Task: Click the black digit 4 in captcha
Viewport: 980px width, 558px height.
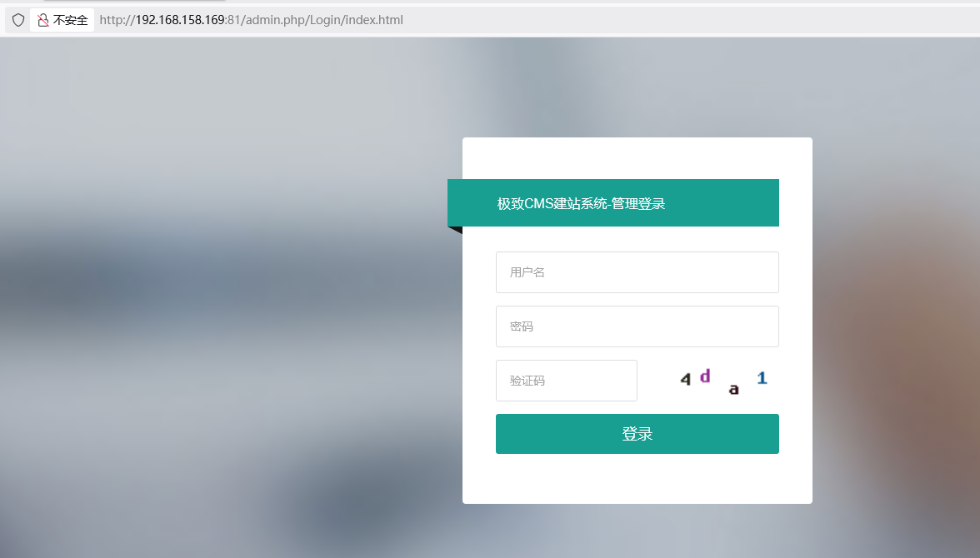Action: coord(685,380)
